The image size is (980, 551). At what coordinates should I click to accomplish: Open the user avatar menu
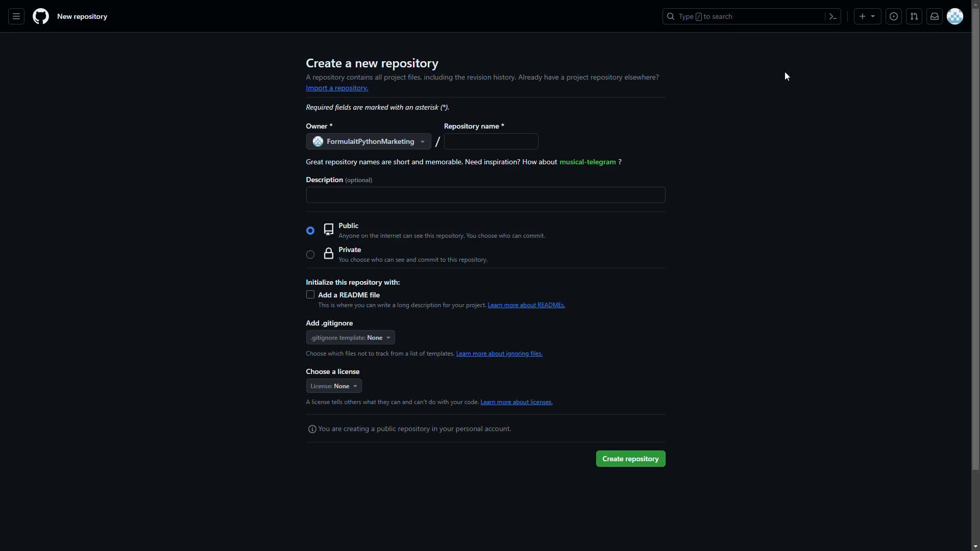[x=955, y=16]
